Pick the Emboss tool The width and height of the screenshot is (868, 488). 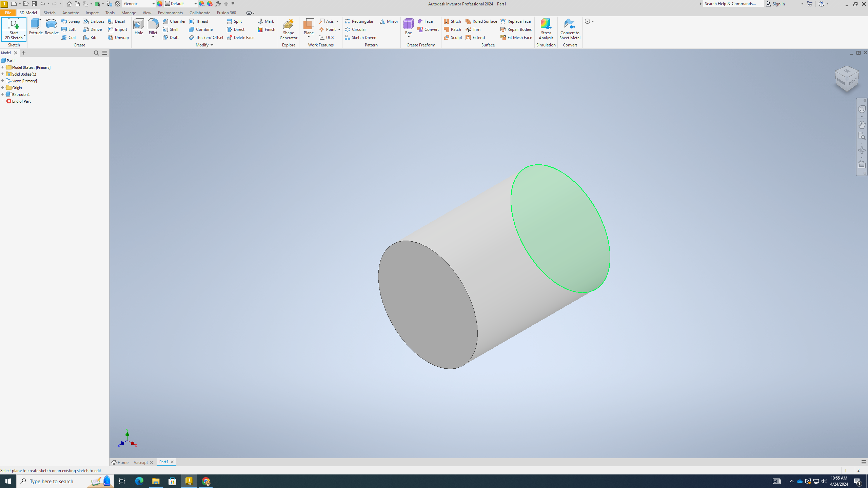point(94,21)
